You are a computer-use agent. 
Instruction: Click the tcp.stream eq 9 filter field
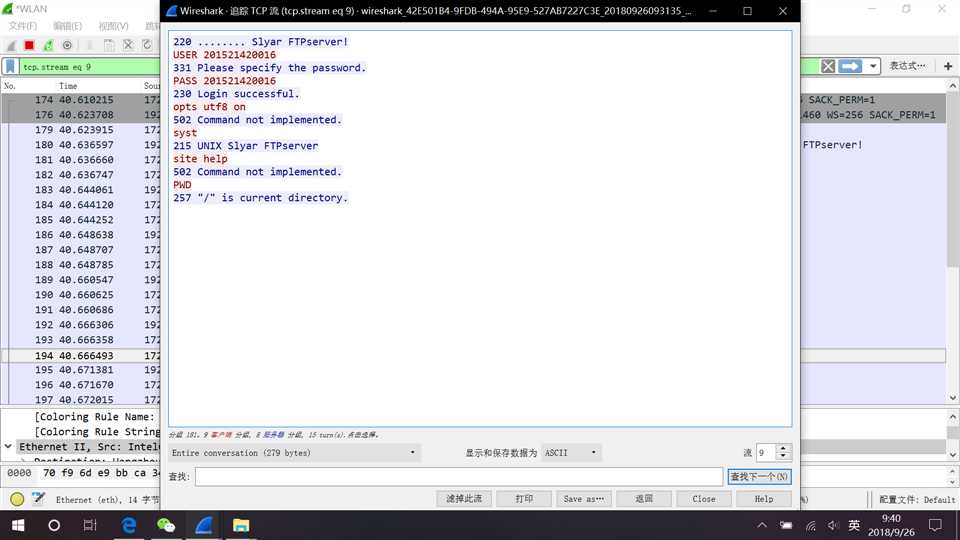pos(91,67)
